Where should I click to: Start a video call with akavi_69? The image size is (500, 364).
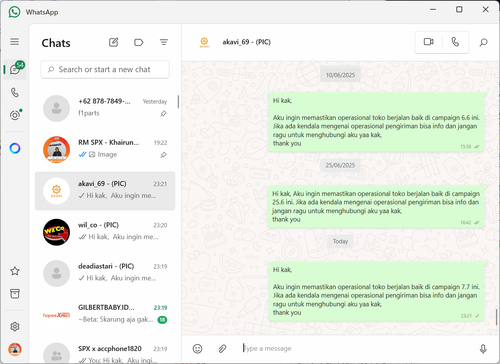coord(428,42)
